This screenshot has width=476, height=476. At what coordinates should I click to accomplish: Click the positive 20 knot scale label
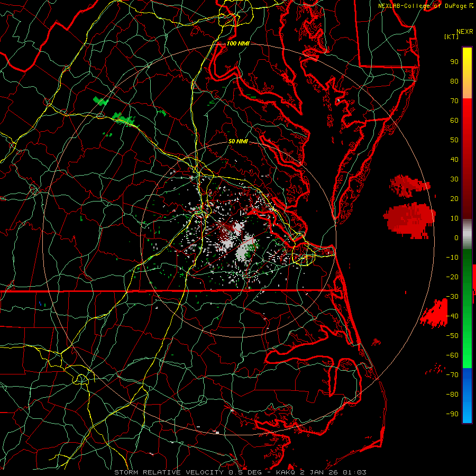[x=454, y=198]
